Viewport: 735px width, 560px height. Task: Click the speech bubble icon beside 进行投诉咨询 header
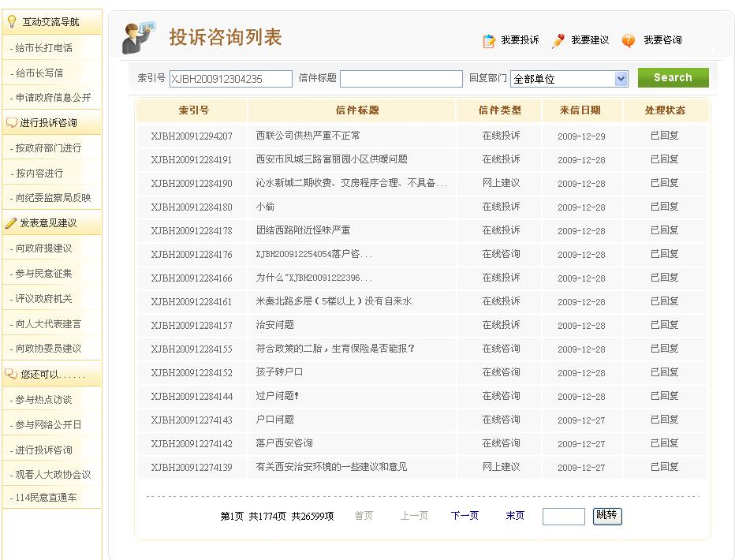pyautogui.click(x=11, y=123)
